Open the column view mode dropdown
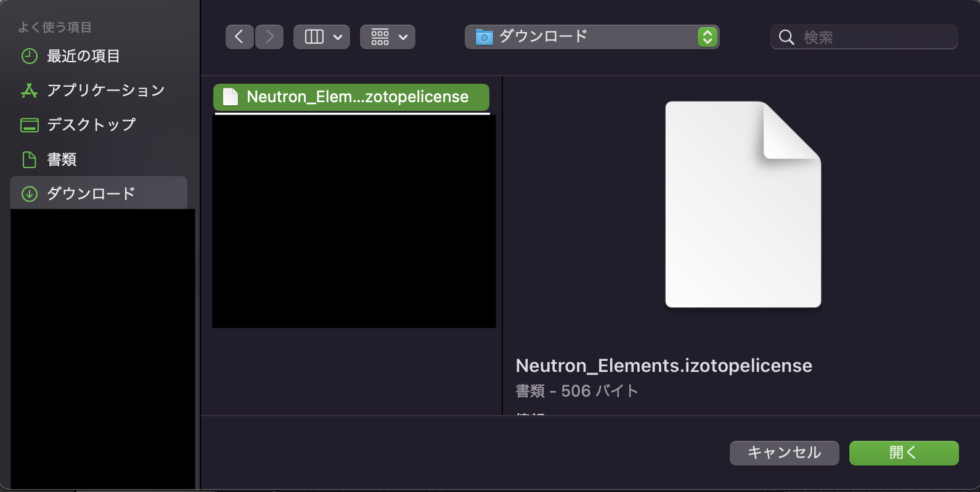The height and width of the screenshot is (492, 980). 322,37
